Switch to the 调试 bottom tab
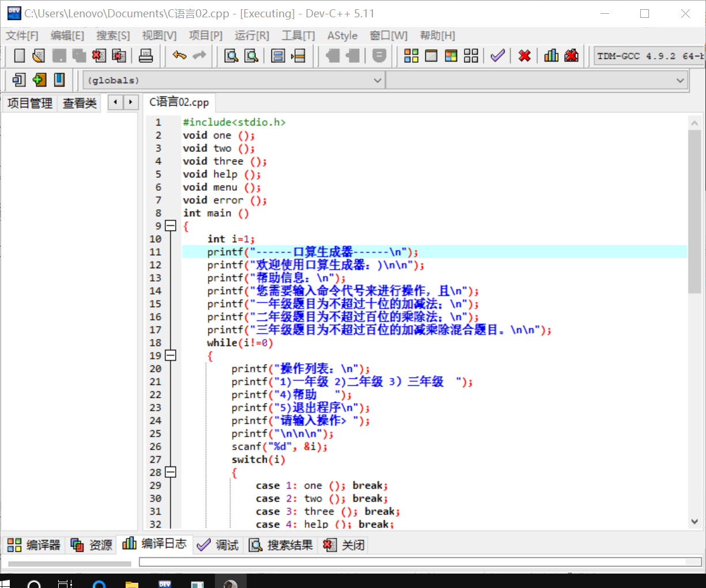 click(x=218, y=545)
